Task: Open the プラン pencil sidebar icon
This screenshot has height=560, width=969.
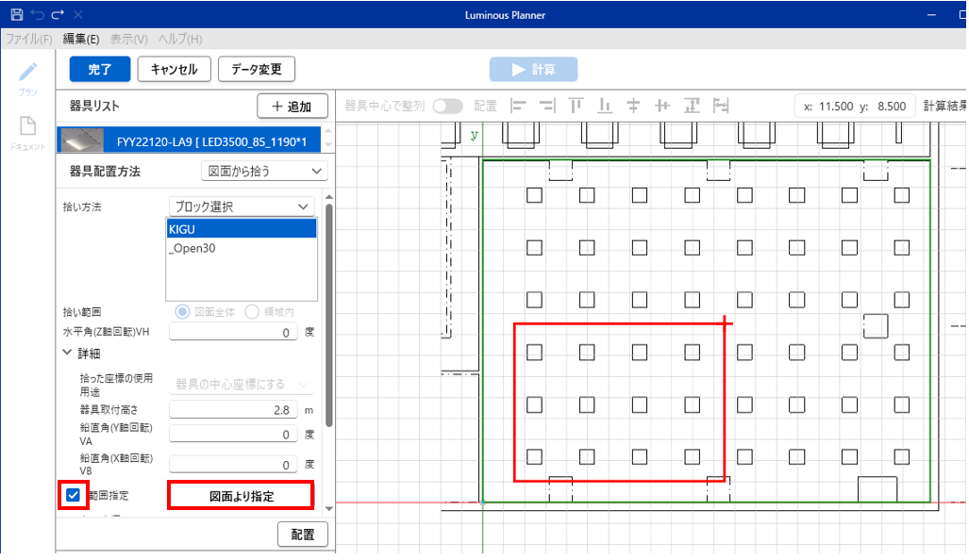Action: point(28,74)
